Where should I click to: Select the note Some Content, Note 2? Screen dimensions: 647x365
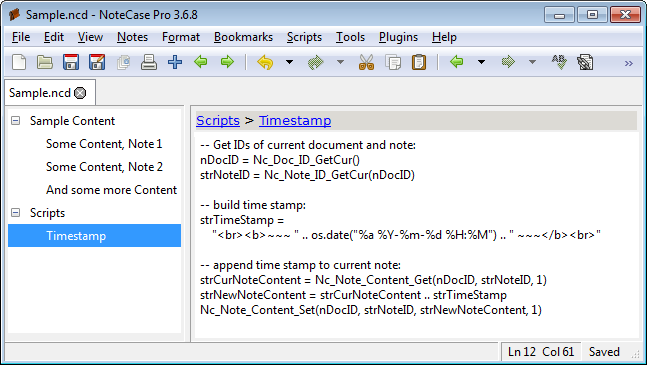(x=104, y=167)
